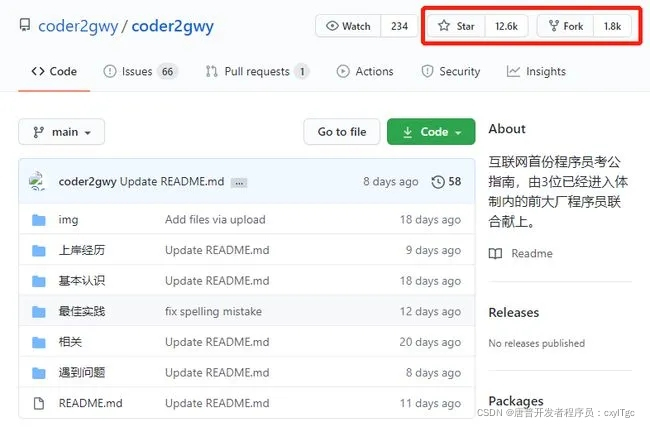Expand the commit message ellipsis button
Image resolution: width=650 pixels, height=427 pixels.
(239, 182)
